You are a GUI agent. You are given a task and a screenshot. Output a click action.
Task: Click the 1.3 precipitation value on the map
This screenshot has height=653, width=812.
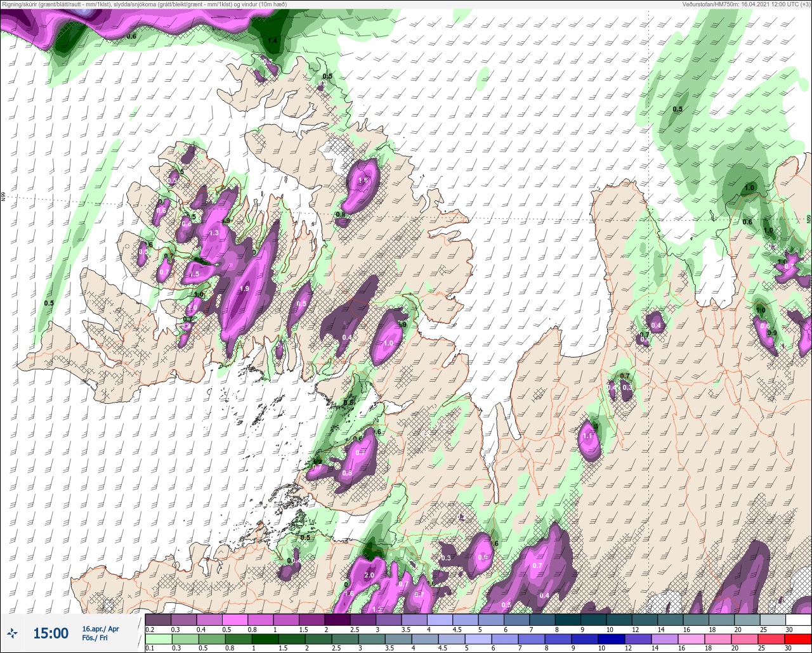pyautogui.click(x=214, y=233)
